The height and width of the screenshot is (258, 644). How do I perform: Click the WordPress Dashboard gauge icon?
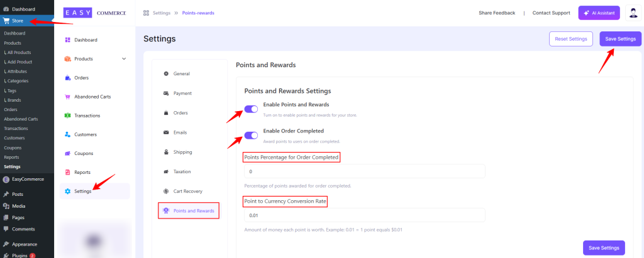click(6, 9)
